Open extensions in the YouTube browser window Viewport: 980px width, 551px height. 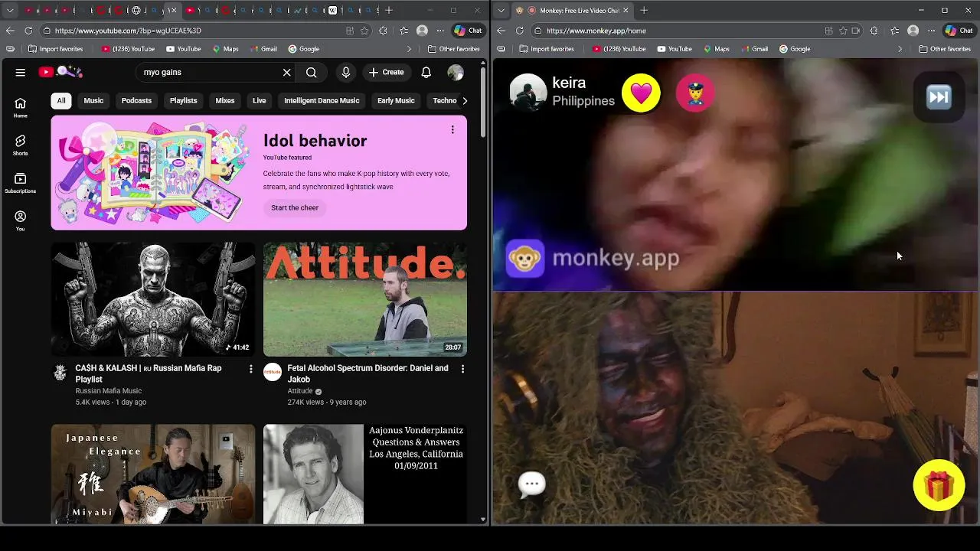[x=383, y=31]
